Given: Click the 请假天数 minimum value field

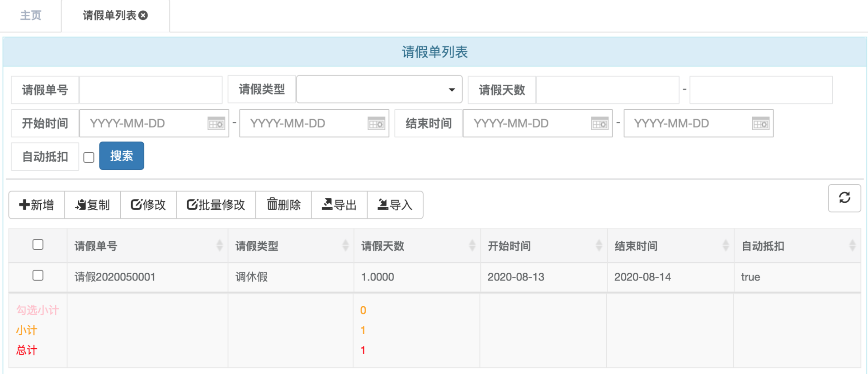Looking at the screenshot, I should tap(607, 90).
